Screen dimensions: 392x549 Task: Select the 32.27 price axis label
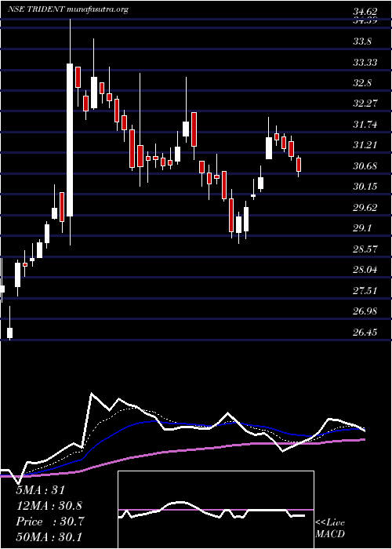coord(365,104)
